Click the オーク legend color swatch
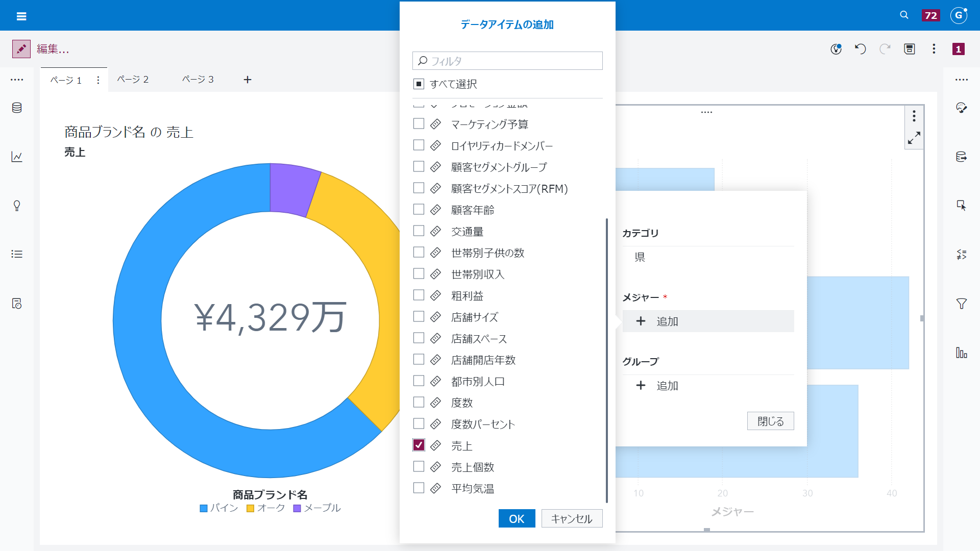 [x=250, y=508]
